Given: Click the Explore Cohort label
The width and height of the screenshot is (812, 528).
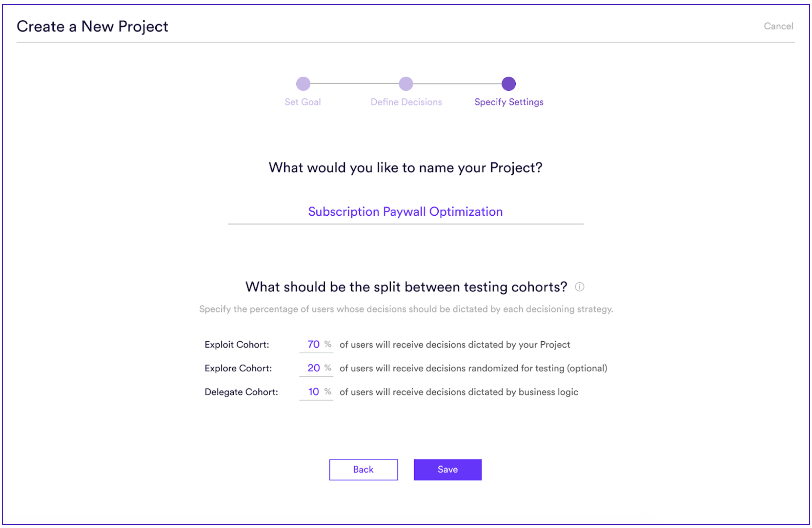Looking at the screenshot, I should coord(238,368).
